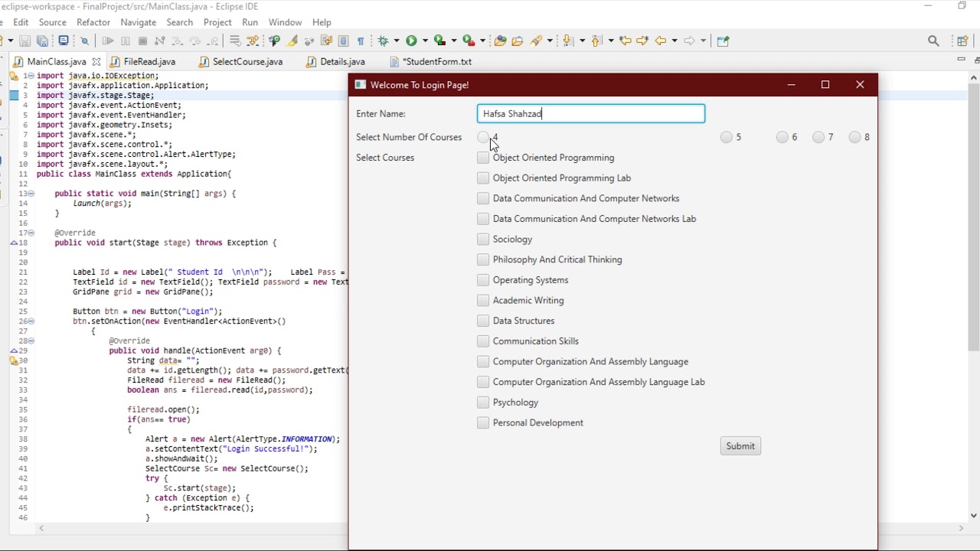The height and width of the screenshot is (551, 980).
Task: Toggle Show Whitespace Characters pilcrow icon
Action: pyautogui.click(x=361, y=41)
